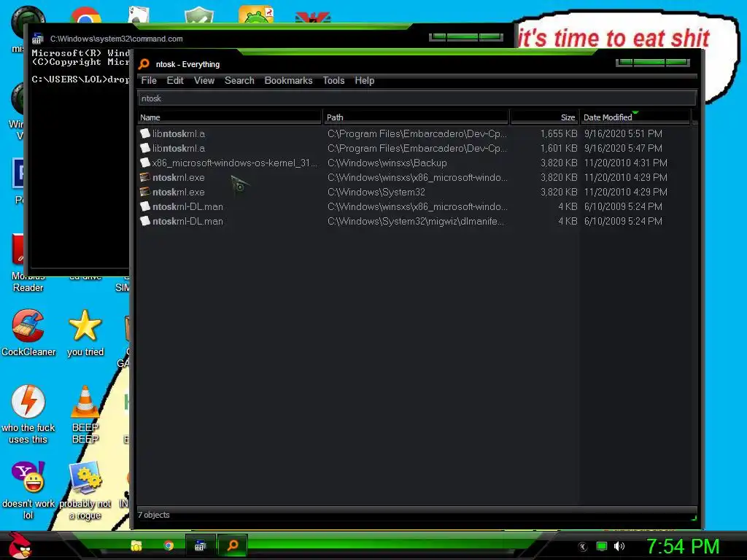Click the C:\Windows\System32 path cell
The height and width of the screenshot is (560, 747).
(376, 192)
